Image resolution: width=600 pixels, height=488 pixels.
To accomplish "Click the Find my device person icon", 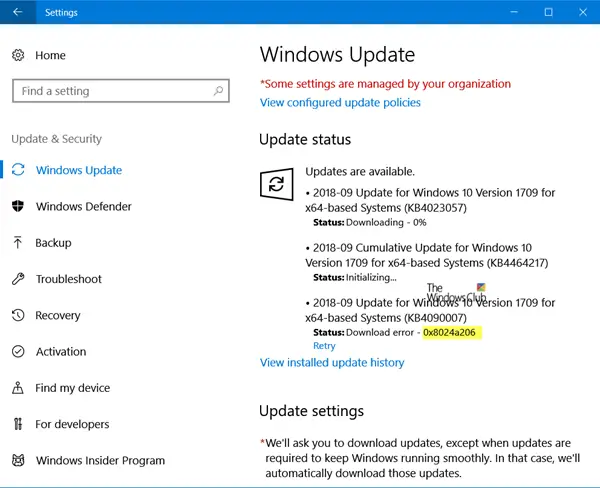I will 18,388.
